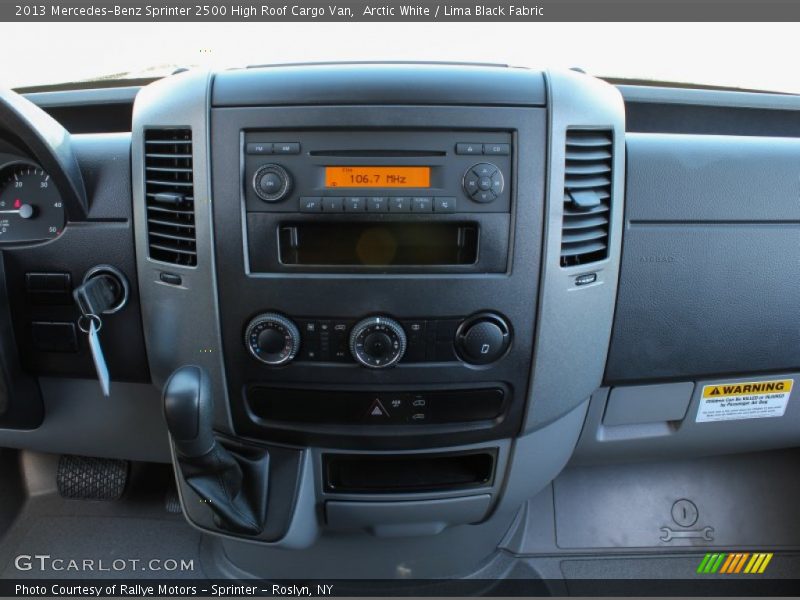Tap the music note audio button
This screenshot has width=800, height=600.
pyautogui.click(x=310, y=205)
